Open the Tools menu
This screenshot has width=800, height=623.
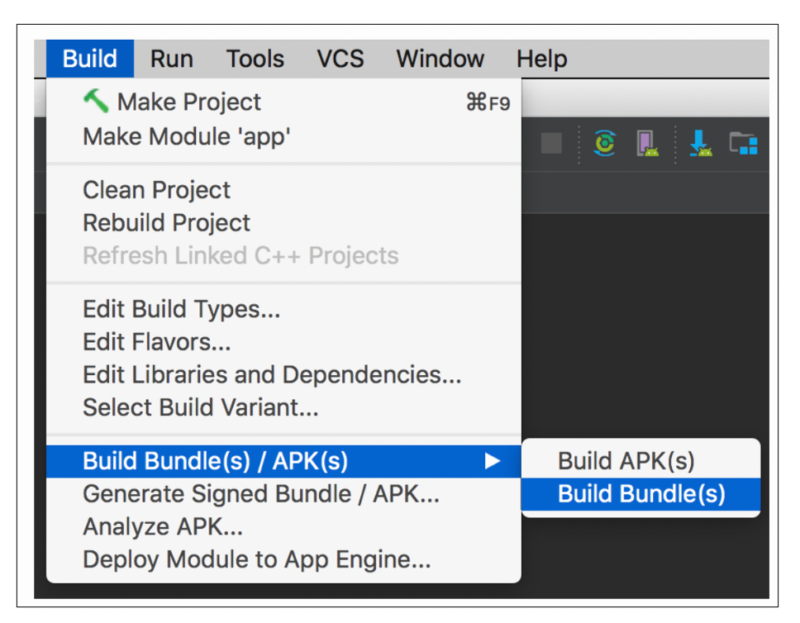pyautogui.click(x=254, y=58)
